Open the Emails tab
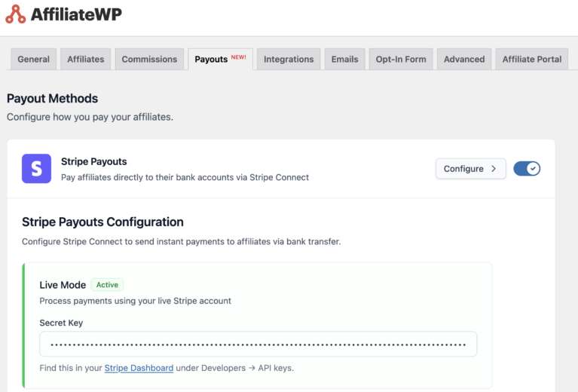Screen dimensions: 578x392 (x=344, y=60)
